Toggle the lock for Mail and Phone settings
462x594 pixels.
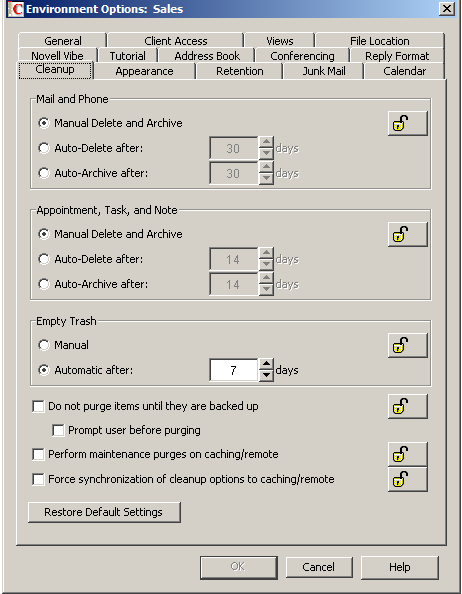pos(407,123)
